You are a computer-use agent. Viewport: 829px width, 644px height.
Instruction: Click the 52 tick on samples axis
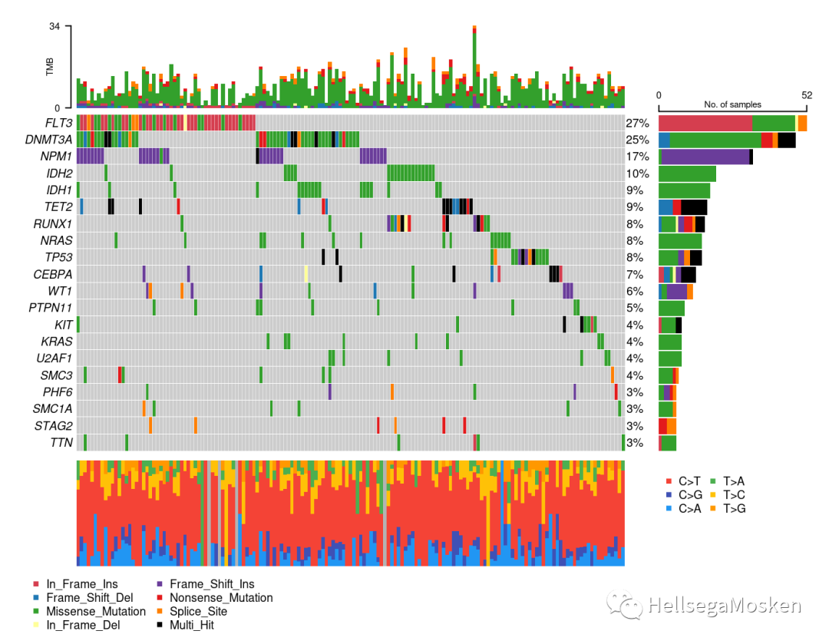(806, 95)
